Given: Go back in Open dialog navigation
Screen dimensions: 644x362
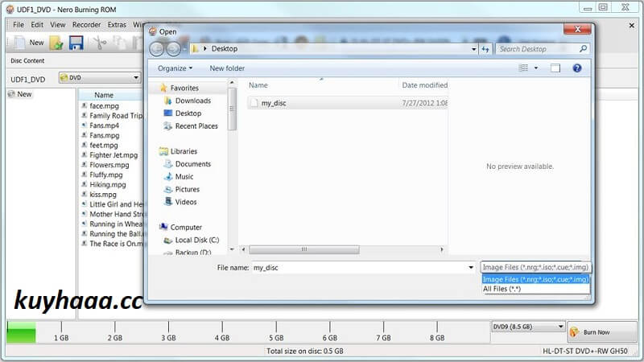Looking at the screenshot, I should [x=156, y=49].
